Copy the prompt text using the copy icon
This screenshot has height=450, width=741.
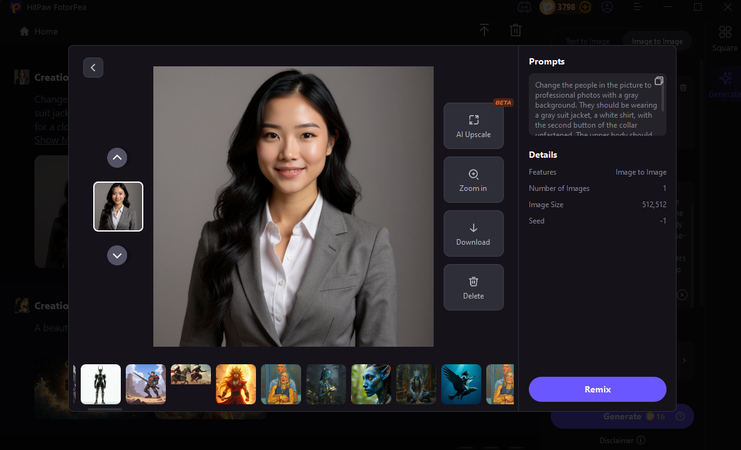click(659, 81)
